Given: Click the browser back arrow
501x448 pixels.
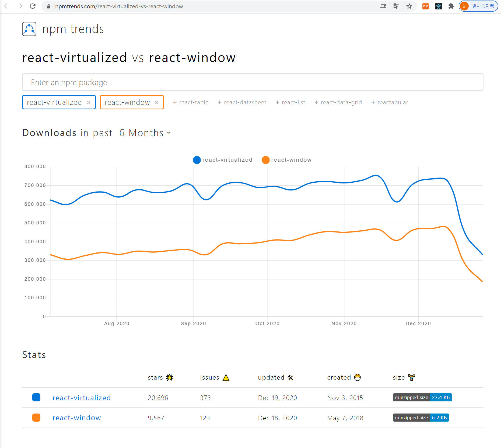Looking at the screenshot, I should tap(7, 6).
